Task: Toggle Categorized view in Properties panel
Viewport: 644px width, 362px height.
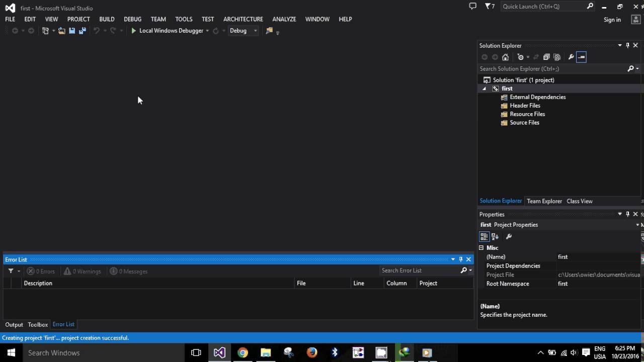Action: click(x=484, y=237)
